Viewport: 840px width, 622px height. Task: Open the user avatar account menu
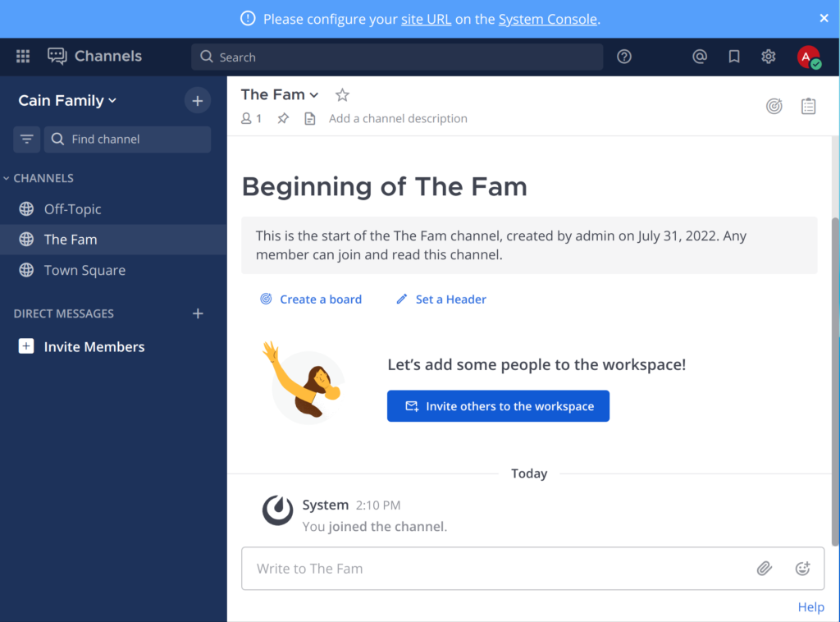pos(808,57)
